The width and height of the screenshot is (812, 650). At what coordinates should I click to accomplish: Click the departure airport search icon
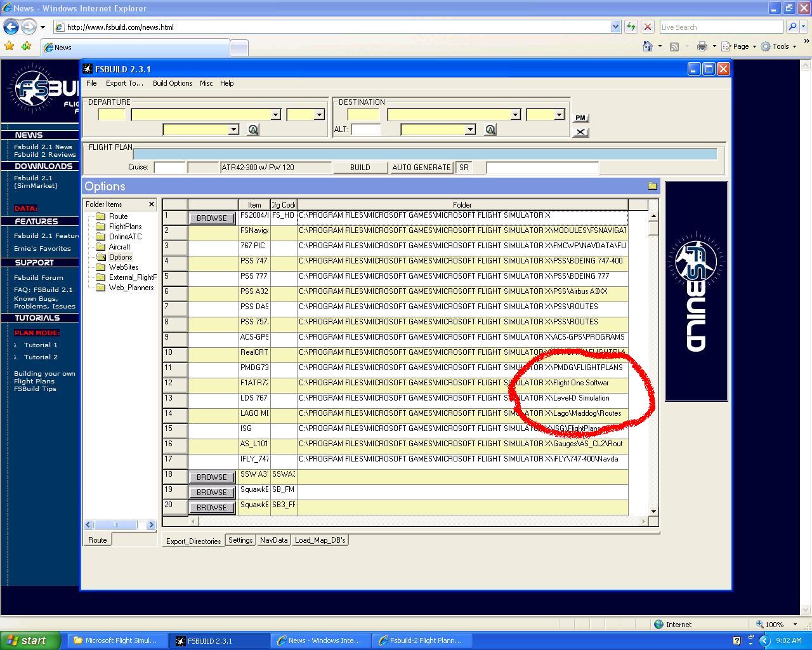coord(253,129)
